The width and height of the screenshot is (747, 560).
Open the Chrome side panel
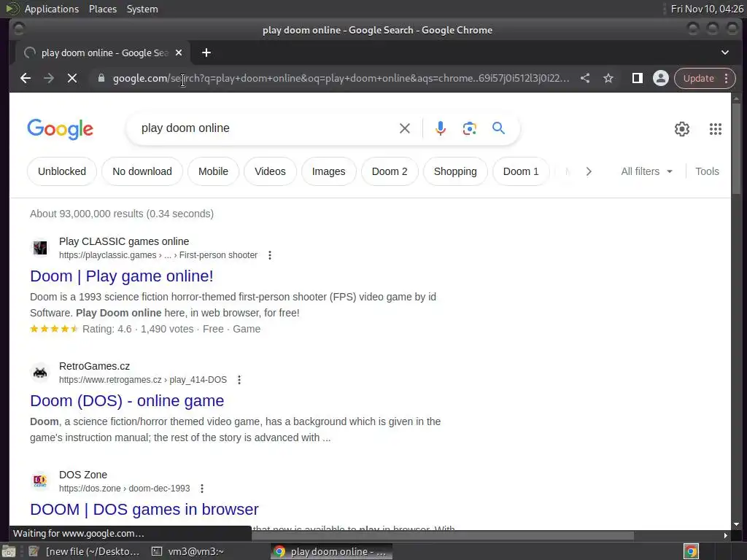point(637,78)
